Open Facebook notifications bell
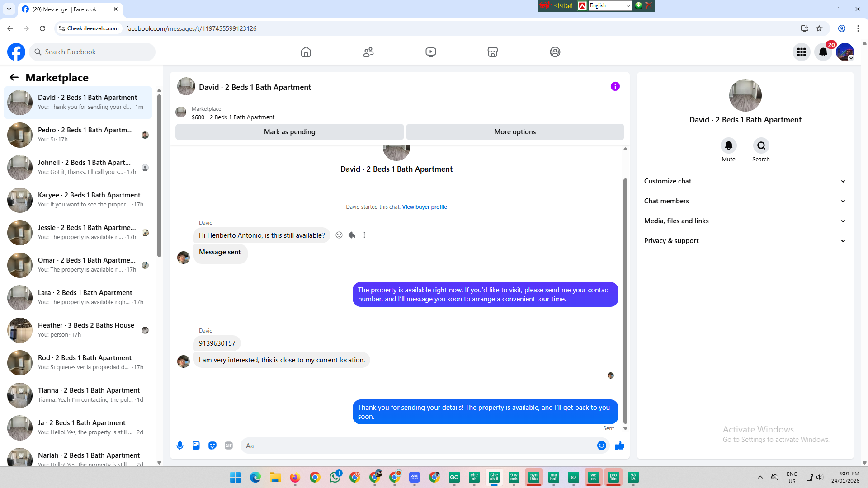The height and width of the screenshot is (488, 868). tap(823, 52)
